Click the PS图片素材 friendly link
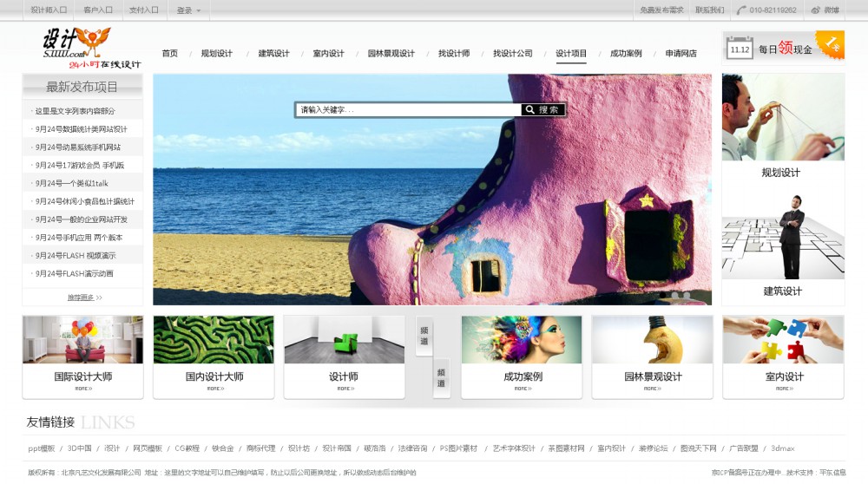Image resolution: width=868 pixels, height=484 pixels. click(458, 448)
